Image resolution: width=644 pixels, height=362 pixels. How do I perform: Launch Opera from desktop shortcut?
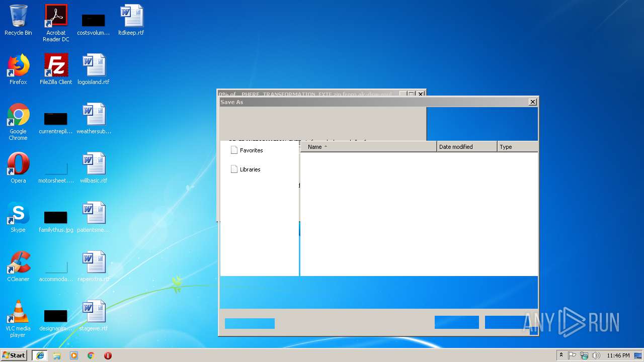(18, 168)
